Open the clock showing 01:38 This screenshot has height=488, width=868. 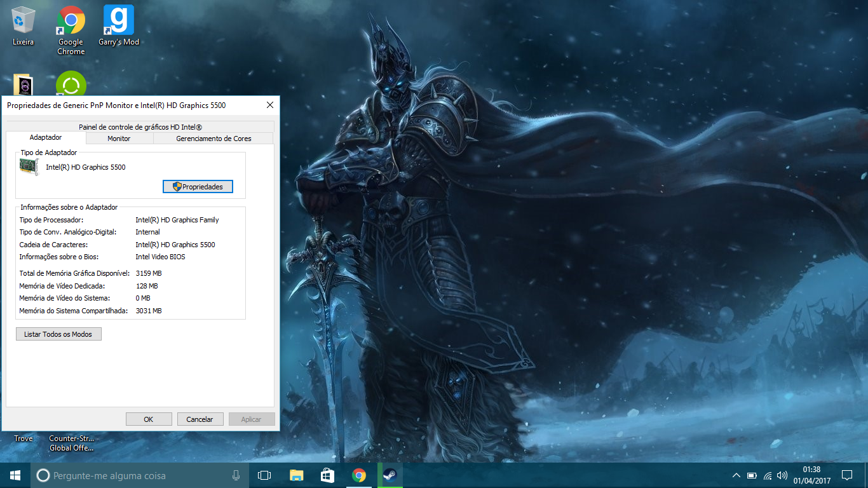click(x=811, y=475)
